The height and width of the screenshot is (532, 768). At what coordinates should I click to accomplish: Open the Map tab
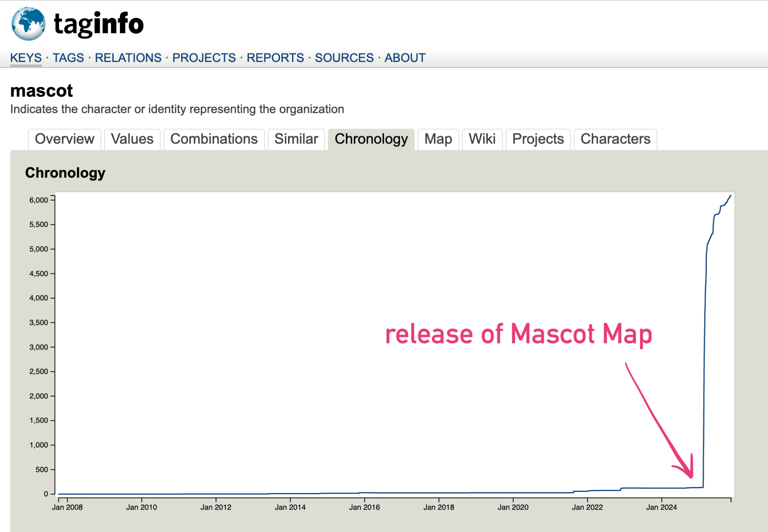(438, 139)
